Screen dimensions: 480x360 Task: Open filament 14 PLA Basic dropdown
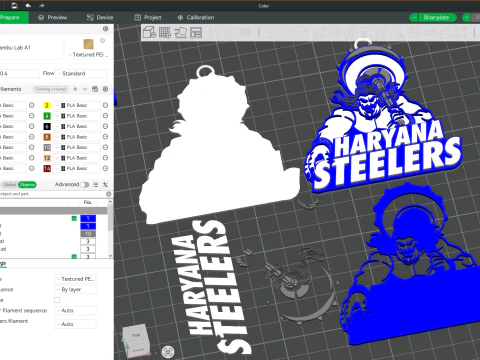(77, 168)
